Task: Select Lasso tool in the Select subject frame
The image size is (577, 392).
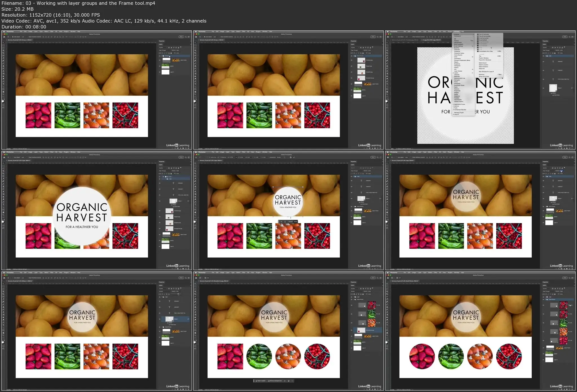Action: (x=195, y=289)
